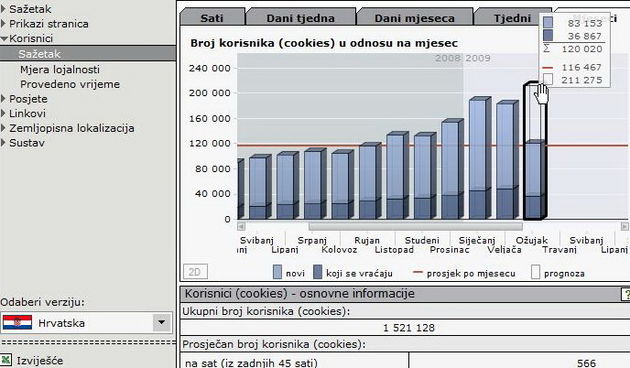Click the koji se vraćaju legend swatch
This screenshot has height=368, width=630.
click(317, 272)
